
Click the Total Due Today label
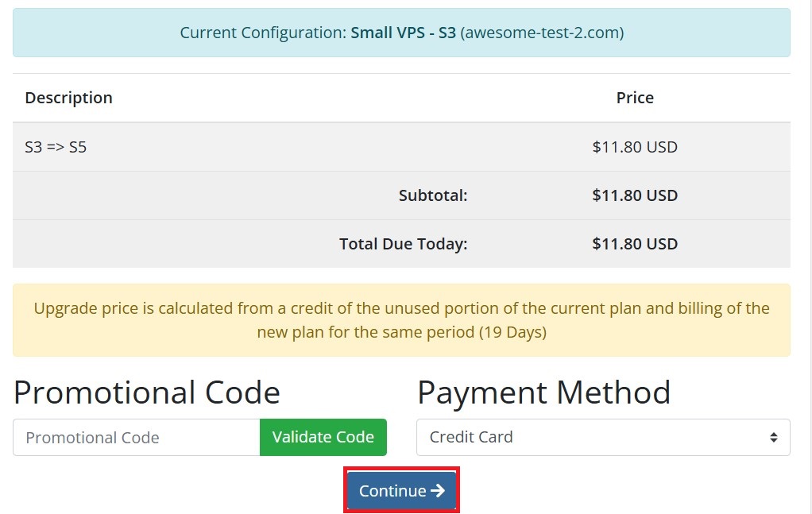click(x=404, y=244)
